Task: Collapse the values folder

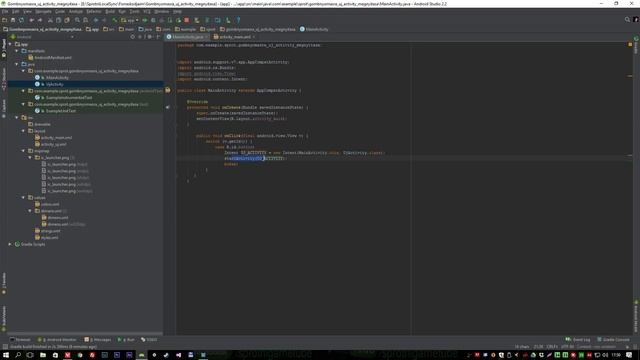Action: tap(23, 198)
